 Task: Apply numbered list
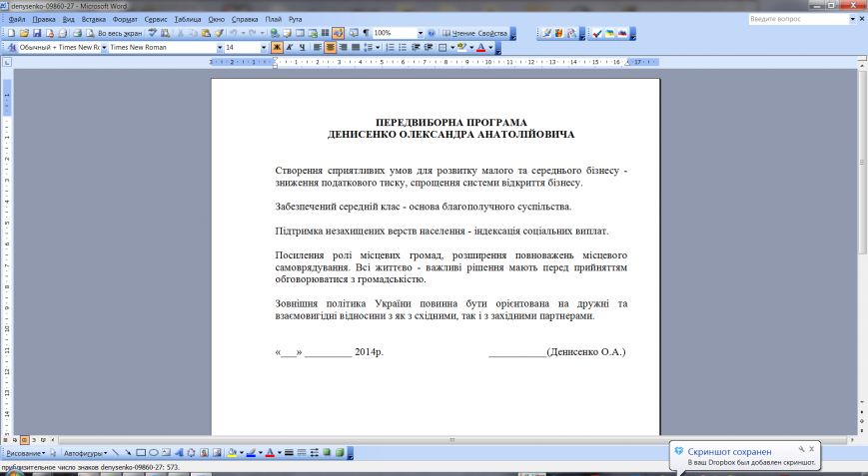tap(391, 48)
